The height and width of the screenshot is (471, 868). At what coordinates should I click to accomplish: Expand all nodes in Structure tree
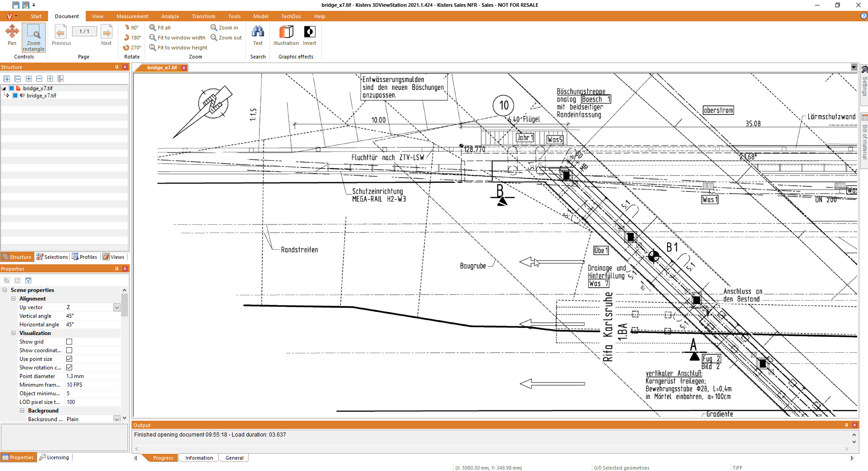[x=7, y=79]
